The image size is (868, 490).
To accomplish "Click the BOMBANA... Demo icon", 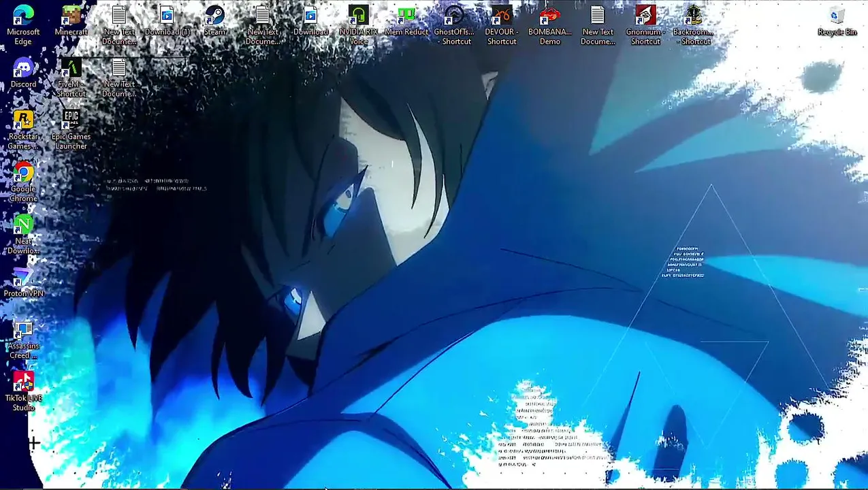I will pos(550,25).
